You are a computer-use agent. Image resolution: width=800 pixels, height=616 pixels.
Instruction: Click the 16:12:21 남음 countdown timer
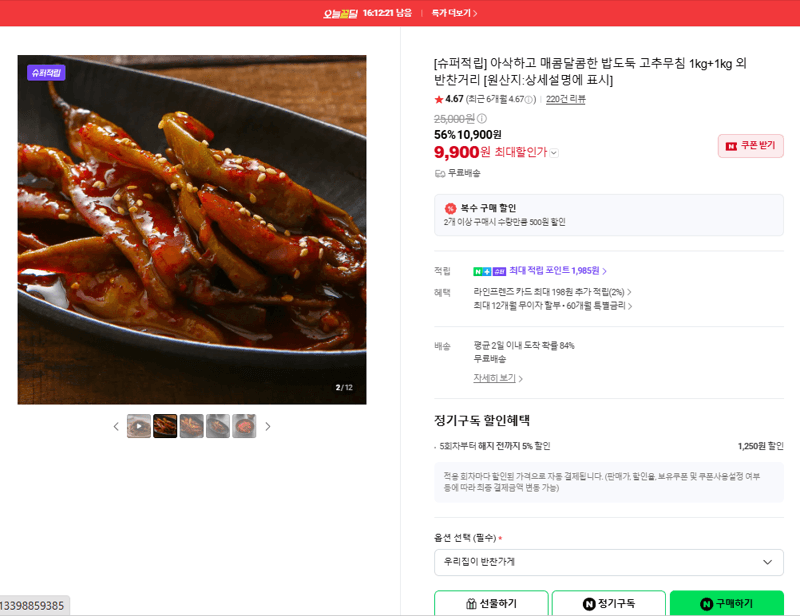click(387, 13)
